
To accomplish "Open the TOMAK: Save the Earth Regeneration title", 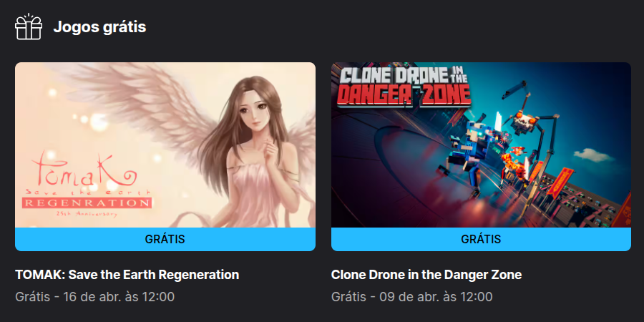I will click(x=127, y=275).
